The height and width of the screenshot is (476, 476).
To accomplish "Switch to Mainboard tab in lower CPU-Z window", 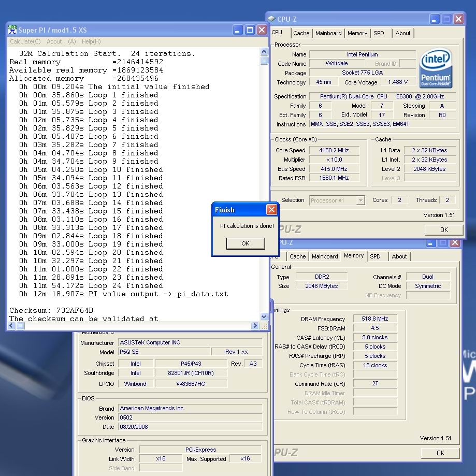I will pyautogui.click(x=325, y=256).
